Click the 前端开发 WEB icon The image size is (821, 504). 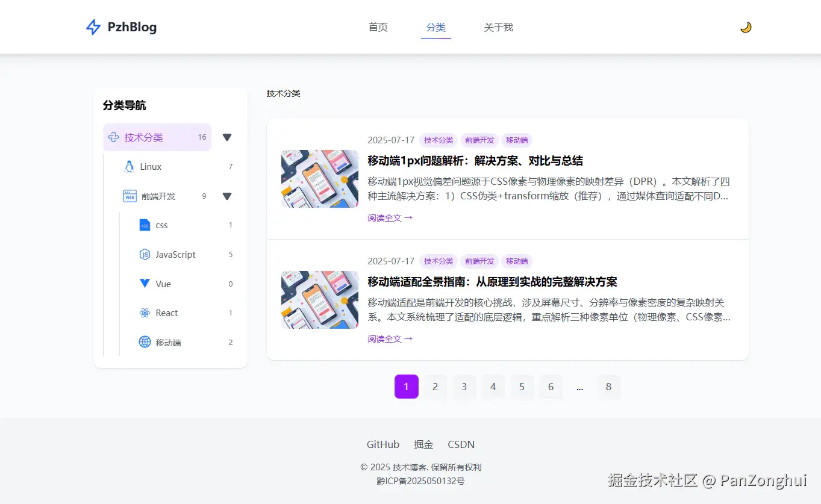pos(130,196)
